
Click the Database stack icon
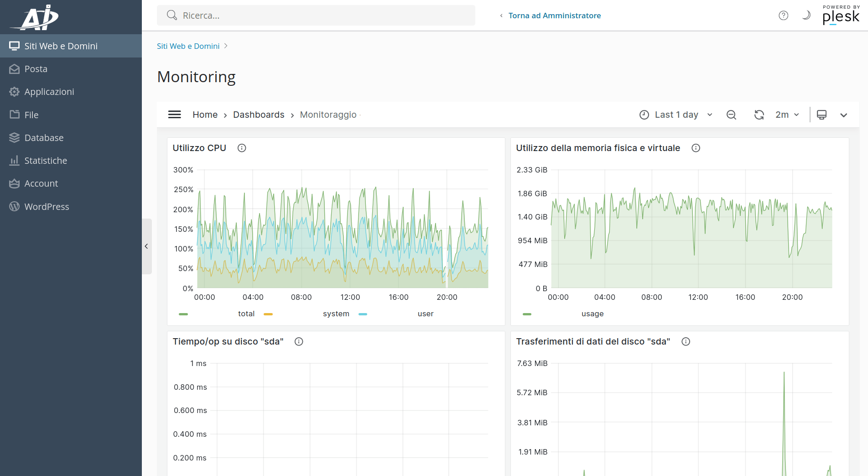pyautogui.click(x=15, y=137)
